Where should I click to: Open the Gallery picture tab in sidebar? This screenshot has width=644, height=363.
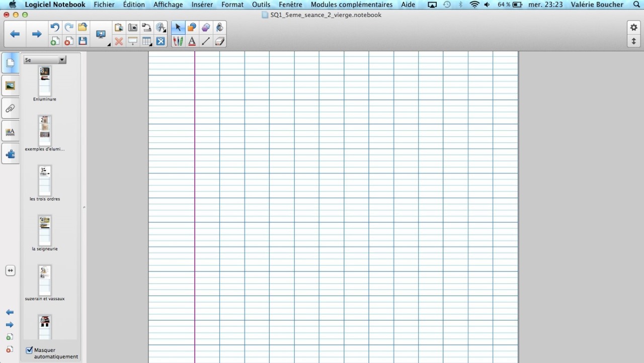point(10,86)
